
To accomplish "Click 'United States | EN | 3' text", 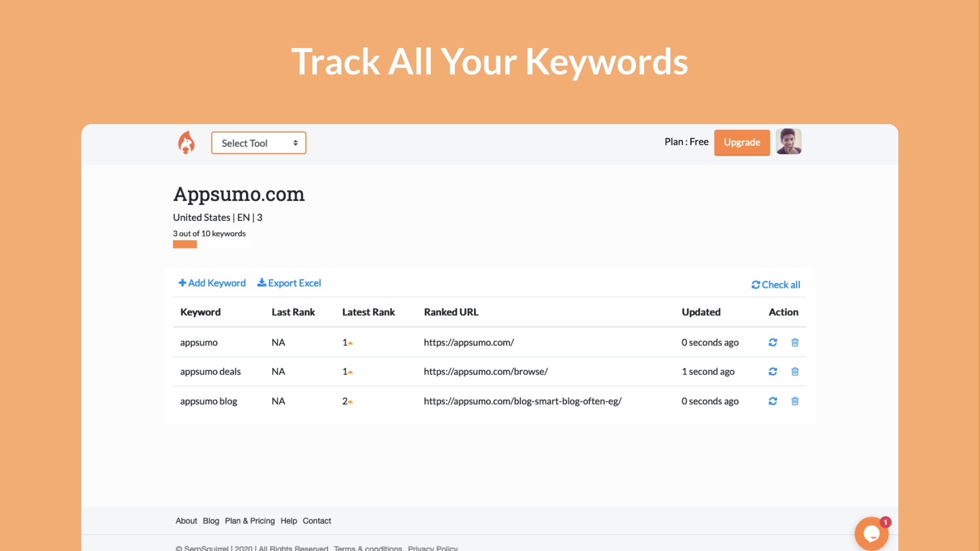I will click(x=217, y=217).
